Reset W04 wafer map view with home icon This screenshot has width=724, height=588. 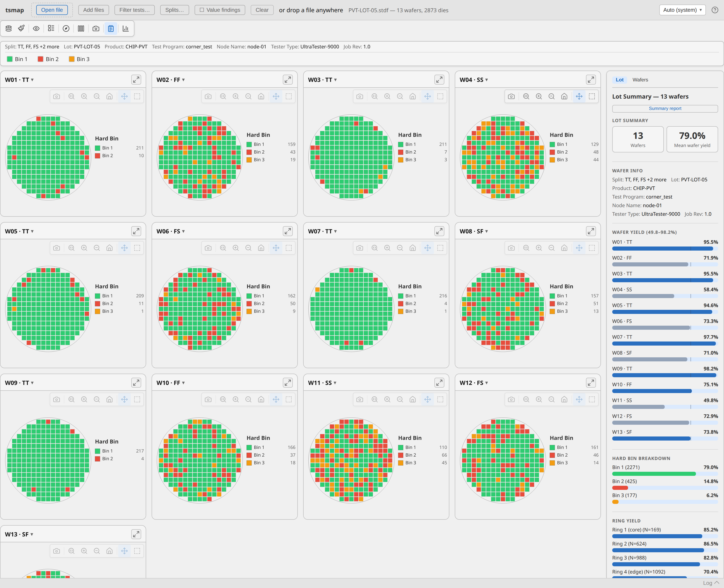click(564, 97)
